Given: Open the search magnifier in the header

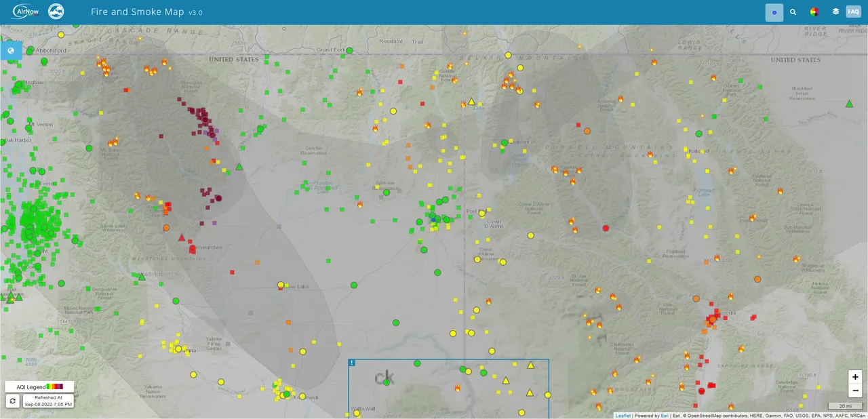Looking at the screenshot, I should [x=793, y=12].
